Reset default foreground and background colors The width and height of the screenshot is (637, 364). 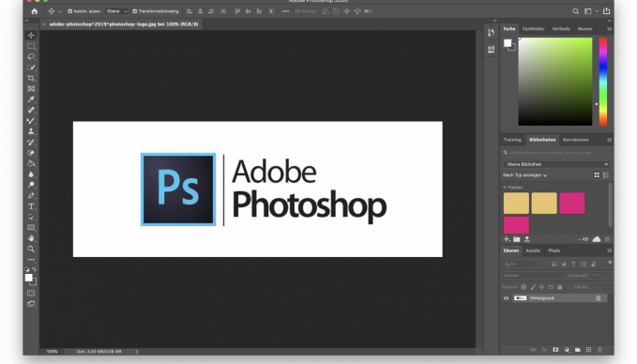click(27, 269)
